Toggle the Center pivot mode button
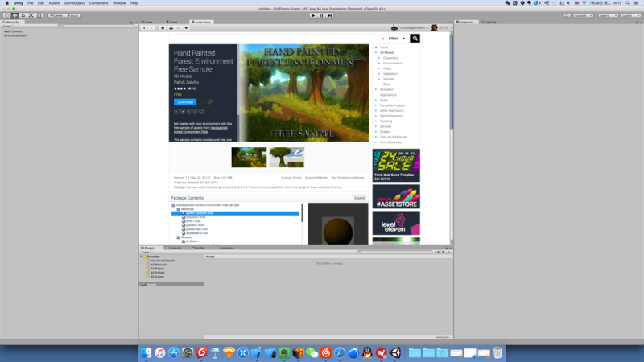 [x=56, y=15]
